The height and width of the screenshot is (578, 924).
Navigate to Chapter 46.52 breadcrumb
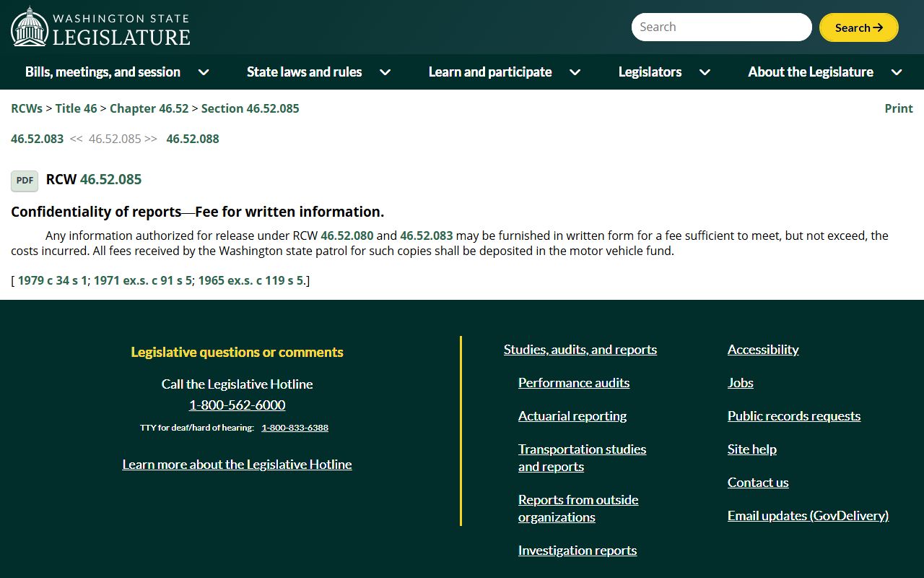pyautogui.click(x=149, y=108)
